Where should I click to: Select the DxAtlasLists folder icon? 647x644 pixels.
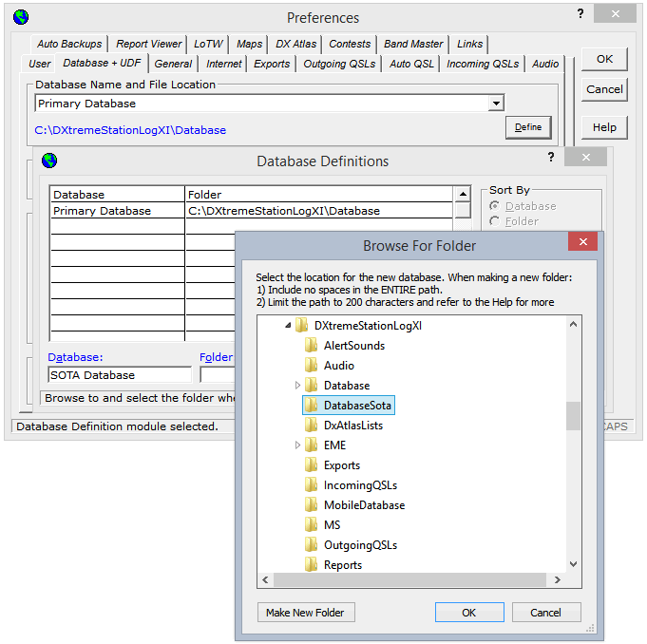tap(311, 425)
